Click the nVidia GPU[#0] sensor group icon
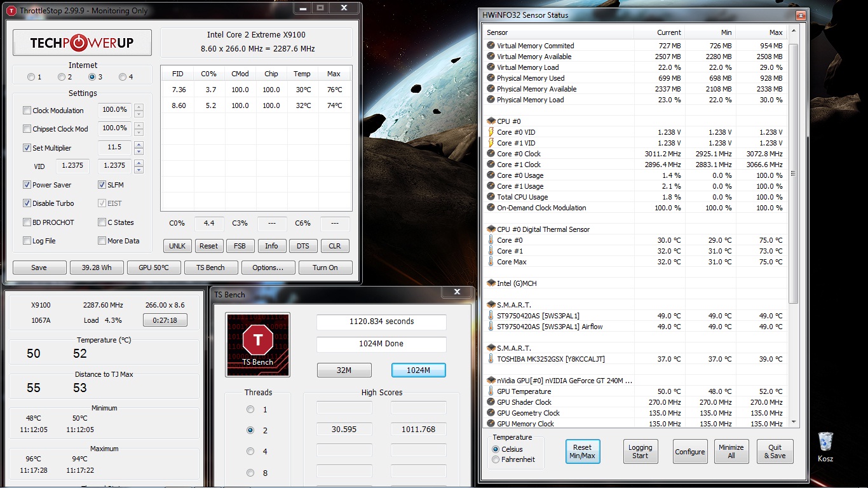Viewport: 868px width, 488px height. click(491, 381)
